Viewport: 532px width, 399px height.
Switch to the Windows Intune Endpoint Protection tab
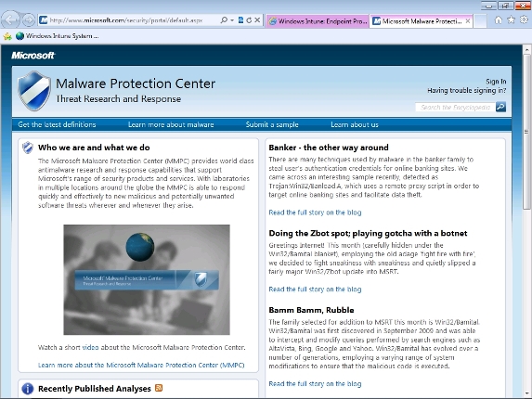[x=318, y=21]
